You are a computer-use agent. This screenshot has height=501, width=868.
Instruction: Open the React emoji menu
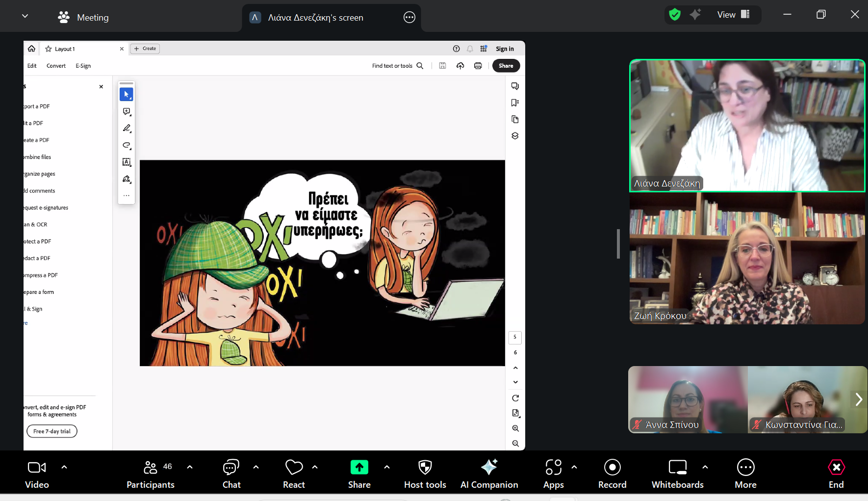tap(294, 474)
